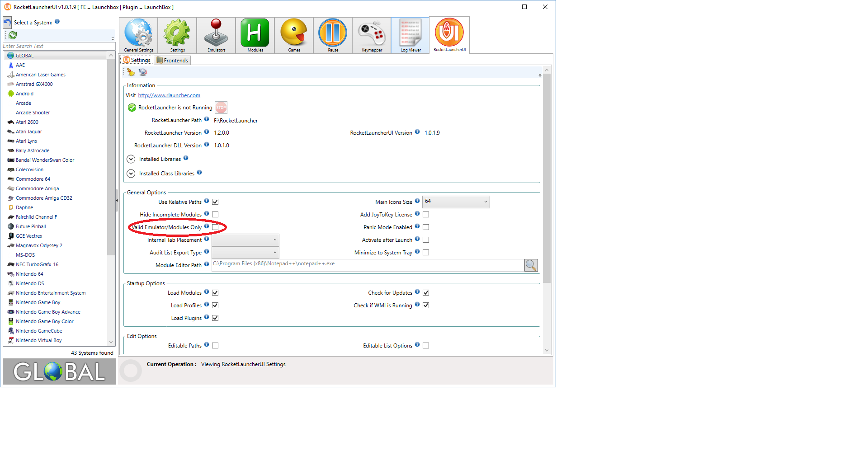868x470 pixels.
Task: Click the Module Editor Path field
Action: 368,265
